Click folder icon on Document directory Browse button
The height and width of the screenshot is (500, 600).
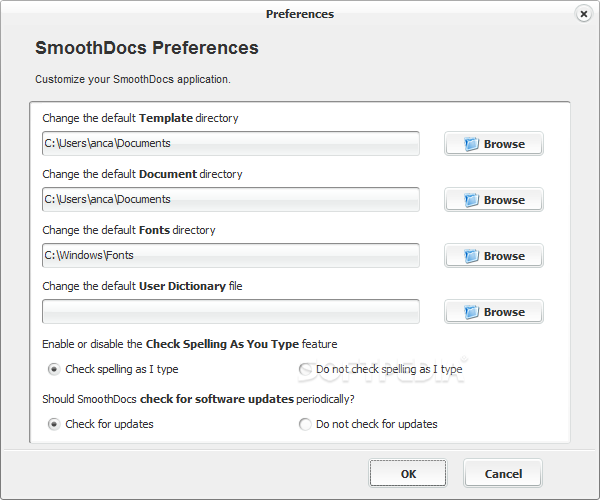(471, 200)
